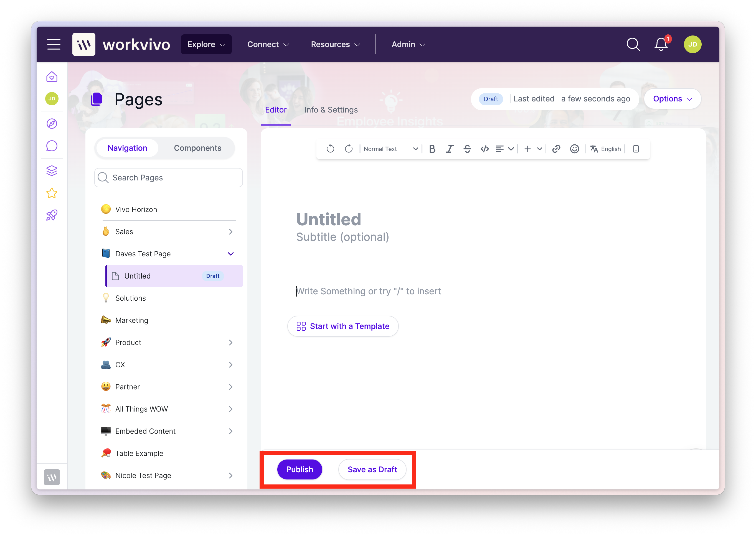756x536 pixels.
Task: Open the Admin menu
Action: click(408, 44)
